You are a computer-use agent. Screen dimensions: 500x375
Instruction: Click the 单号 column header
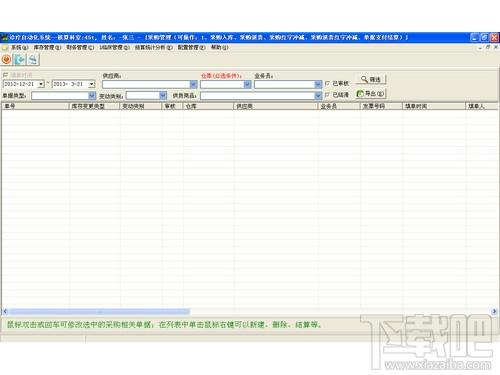(35, 106)
